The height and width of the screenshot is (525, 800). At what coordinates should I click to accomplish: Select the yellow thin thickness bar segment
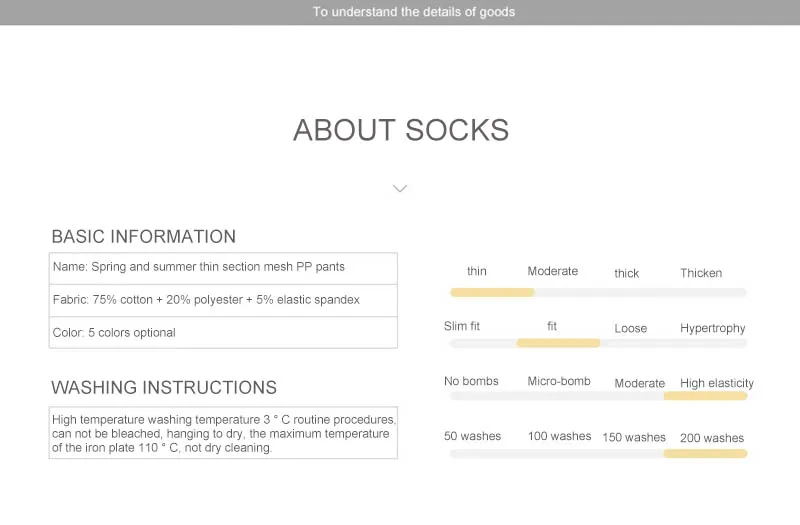(x=492, y=292)
